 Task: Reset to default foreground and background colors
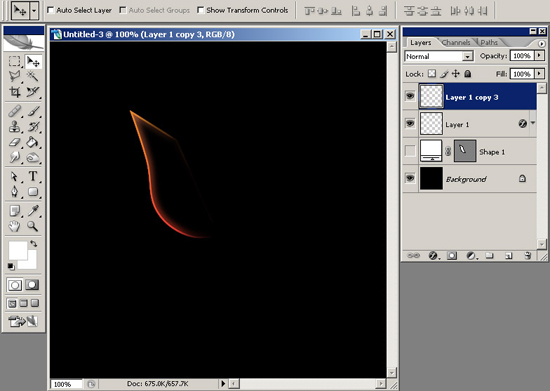point(11,267)
